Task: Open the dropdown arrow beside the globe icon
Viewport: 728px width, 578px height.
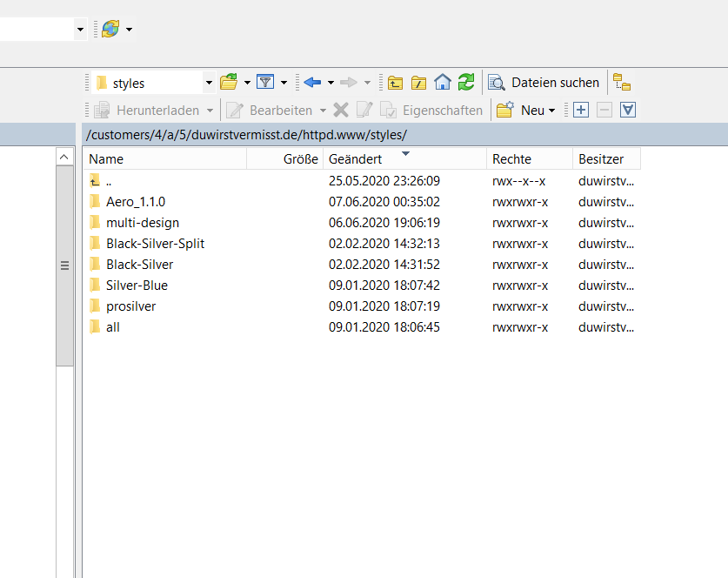Action: coord(129,30)
